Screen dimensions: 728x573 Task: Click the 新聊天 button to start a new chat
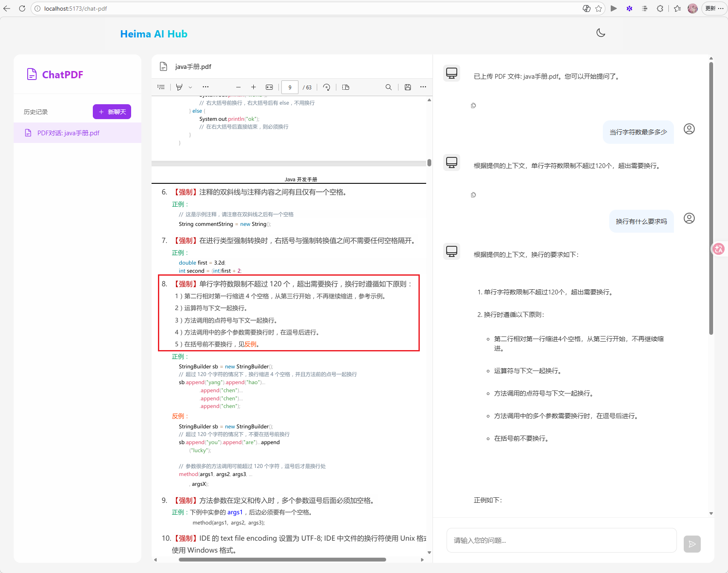pos(112,112)
